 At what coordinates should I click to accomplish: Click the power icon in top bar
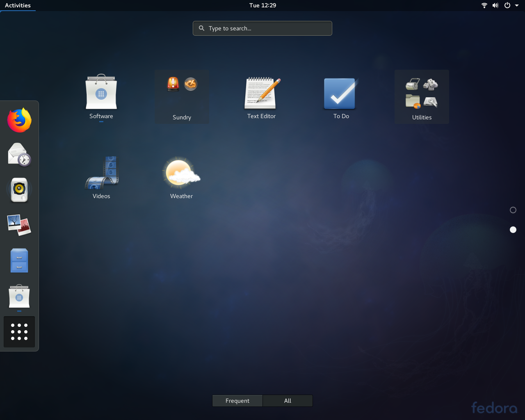tap(507, 5)
